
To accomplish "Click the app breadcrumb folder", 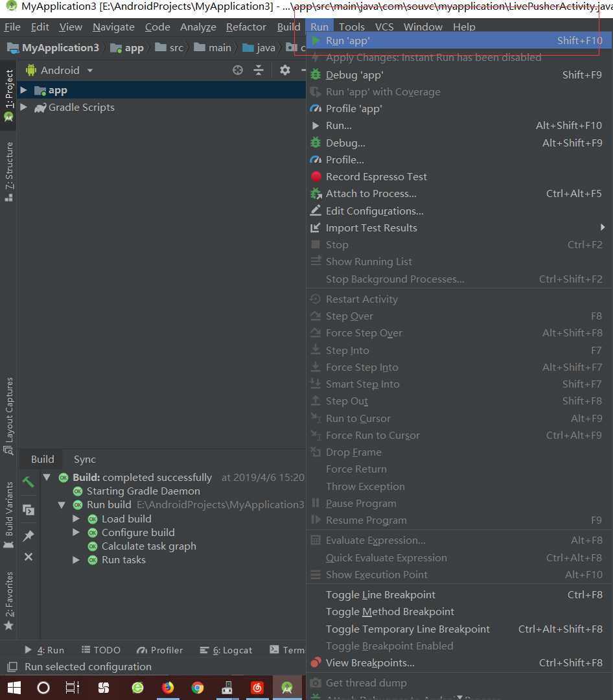I will pos(127,48).
